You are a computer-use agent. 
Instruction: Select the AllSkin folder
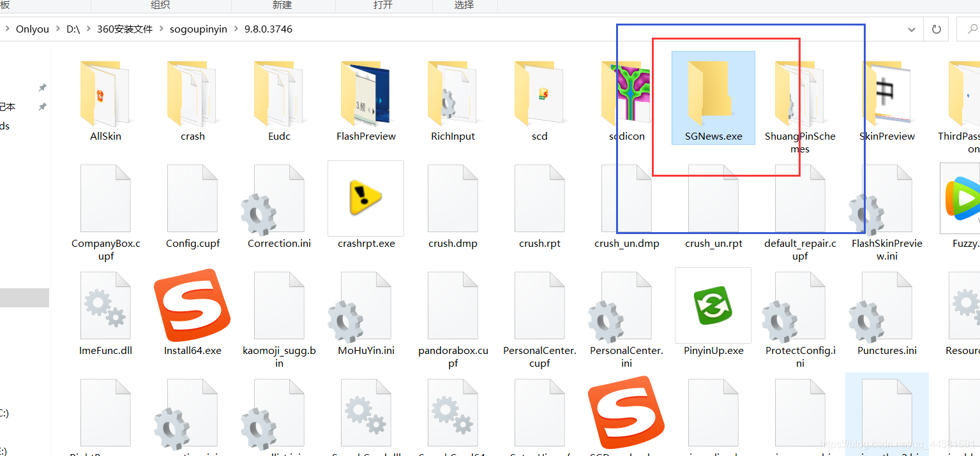click(105, 101)
